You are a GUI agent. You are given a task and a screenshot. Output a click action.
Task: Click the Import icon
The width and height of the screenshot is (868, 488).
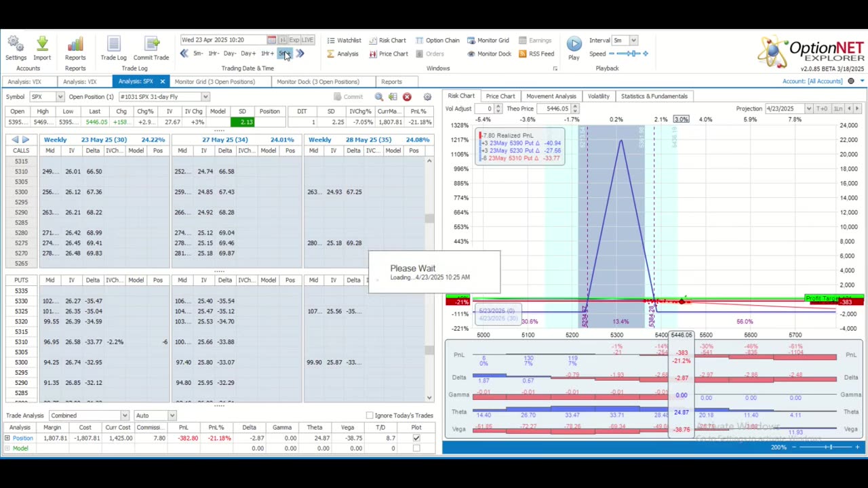click(42, 46)
